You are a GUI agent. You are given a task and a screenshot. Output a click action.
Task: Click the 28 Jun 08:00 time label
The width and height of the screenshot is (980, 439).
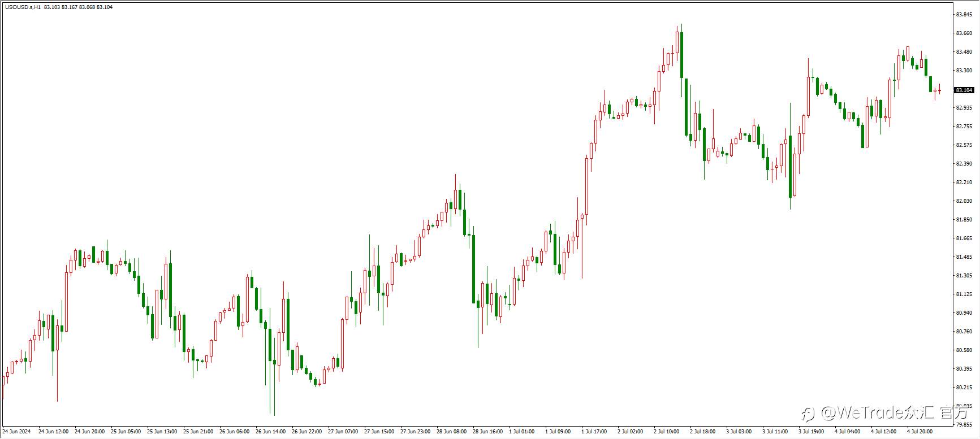click(x=451, y=432)
